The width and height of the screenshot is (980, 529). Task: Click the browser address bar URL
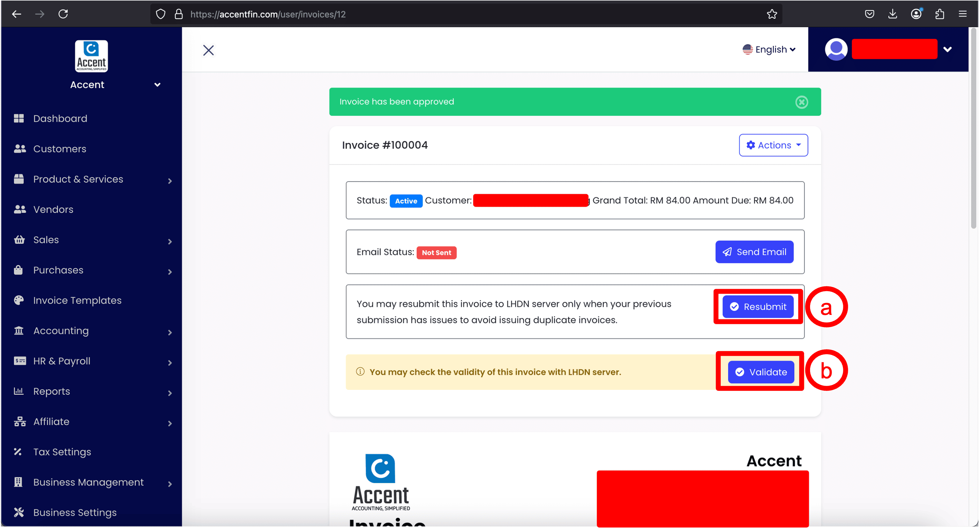(268, 14)
